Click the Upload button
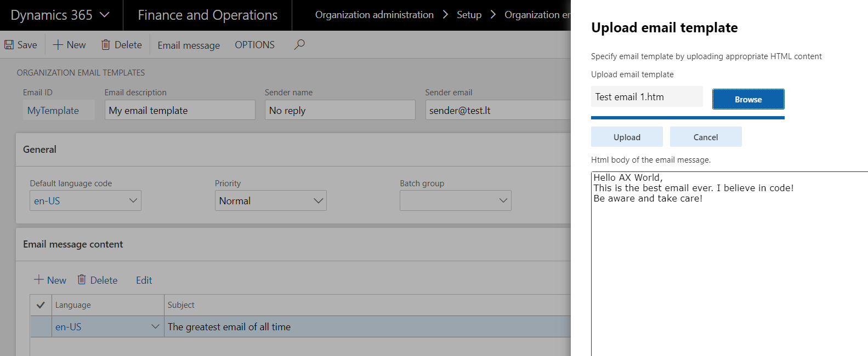Viewport: 868px width, 356px height. pos(627,137)
